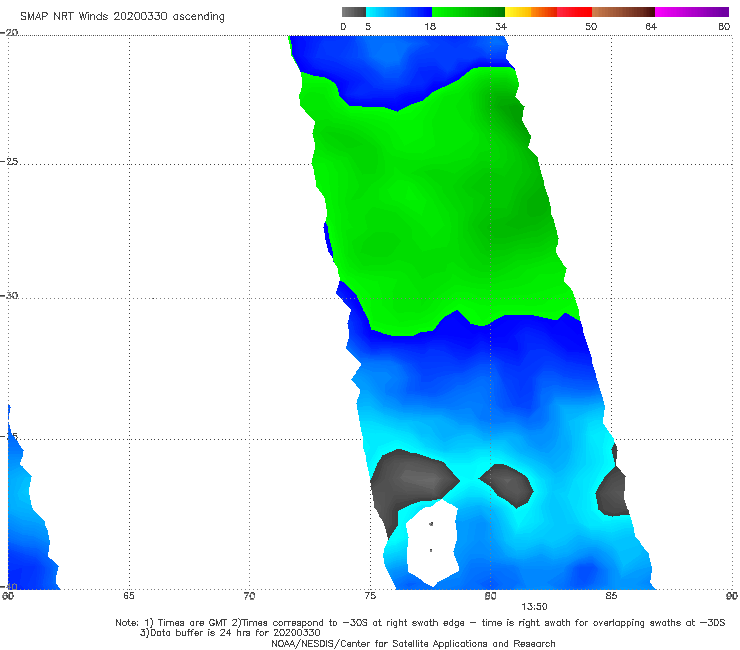
Task: Click the color bar label '64'
Action: click(x=651, y=26)
